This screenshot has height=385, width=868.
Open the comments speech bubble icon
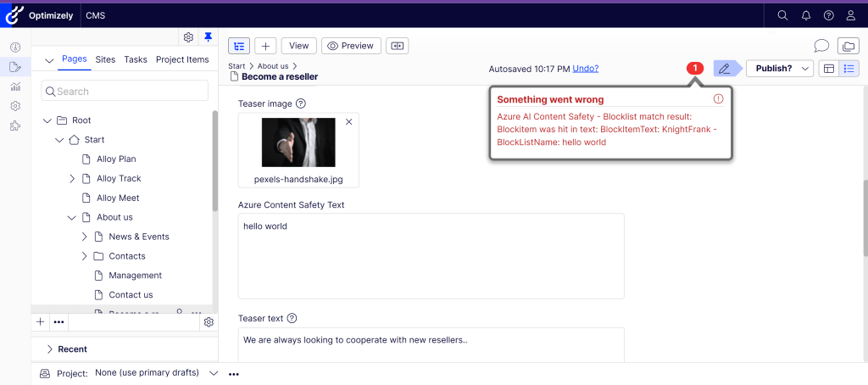pos(821,46)
